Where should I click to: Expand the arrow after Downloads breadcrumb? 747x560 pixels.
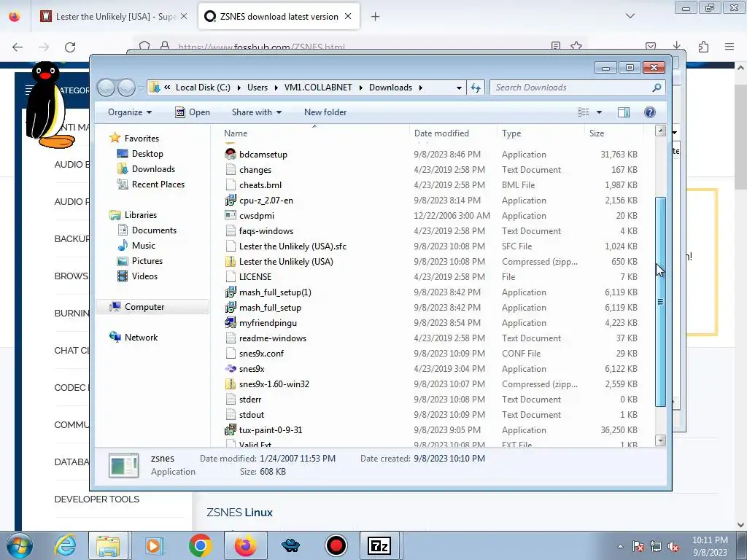[421, 87]
